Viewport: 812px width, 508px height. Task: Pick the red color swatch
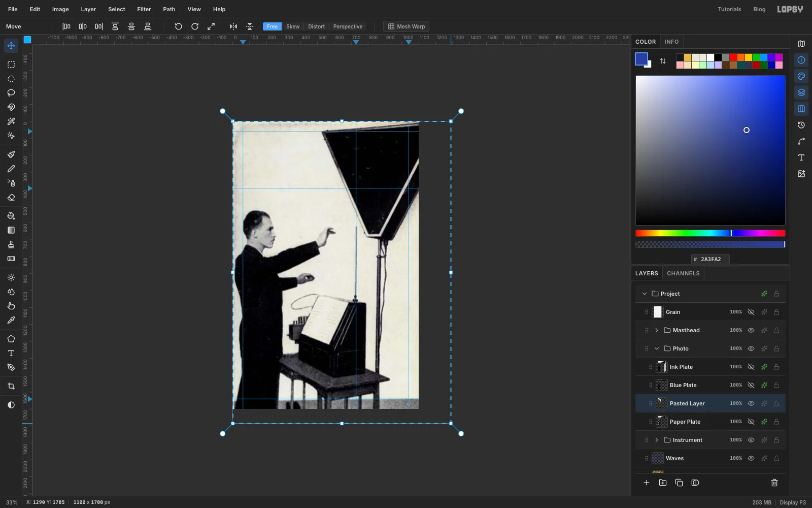pyautogui.click(x=733, y=57)
